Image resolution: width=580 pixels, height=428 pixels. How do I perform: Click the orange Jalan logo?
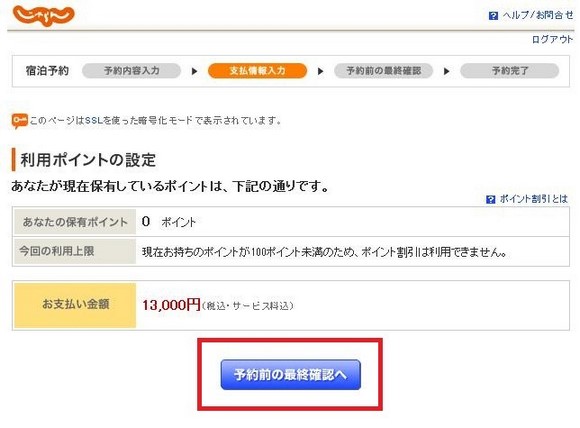[43, 15]
